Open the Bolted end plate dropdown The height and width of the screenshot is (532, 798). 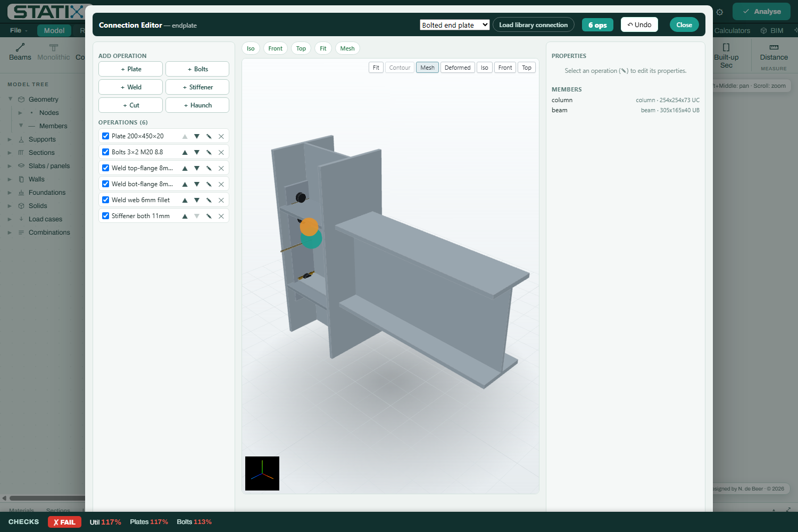(455, 25)
